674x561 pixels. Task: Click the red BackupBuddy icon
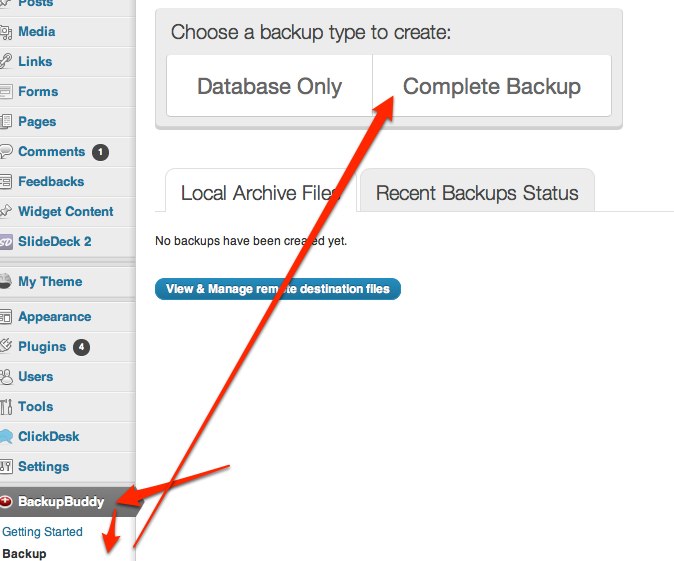point(6,501)
